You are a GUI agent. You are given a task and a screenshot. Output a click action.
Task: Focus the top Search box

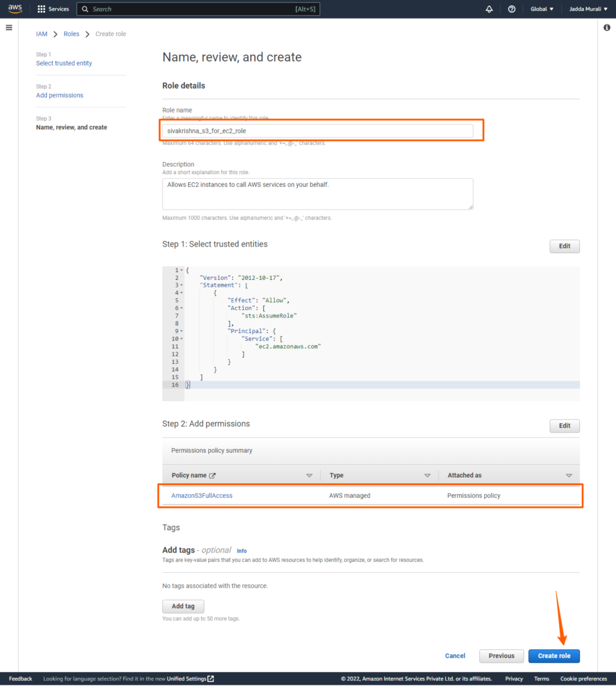[x=198, y=9]
